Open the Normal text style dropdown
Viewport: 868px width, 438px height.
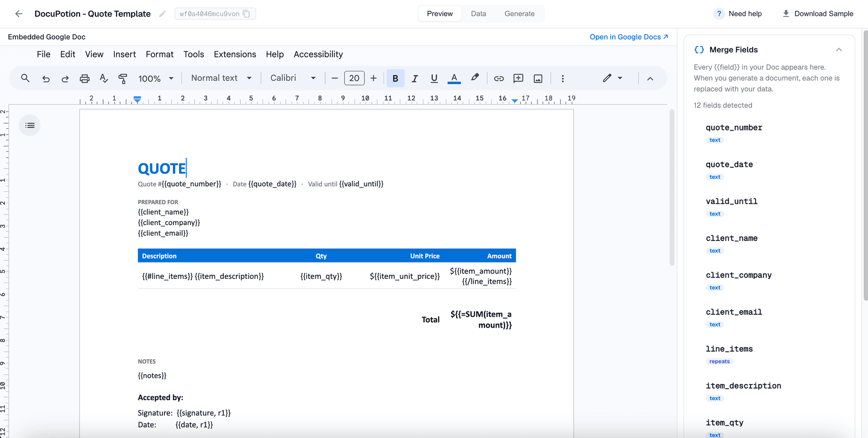[x=221, y=78]
